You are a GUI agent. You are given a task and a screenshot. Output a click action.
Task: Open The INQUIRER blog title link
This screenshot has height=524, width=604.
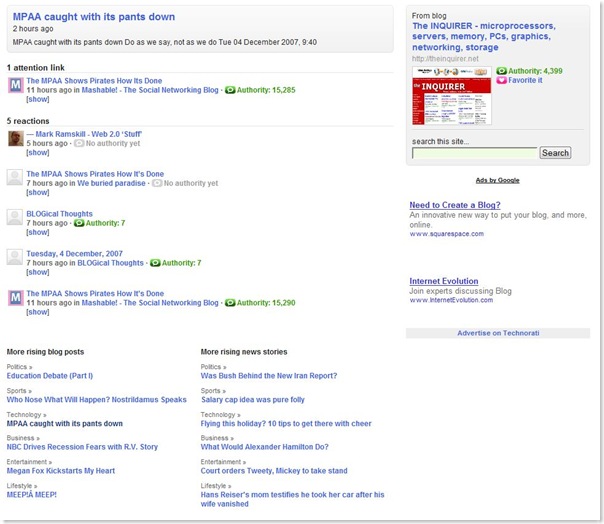[484, 37]
